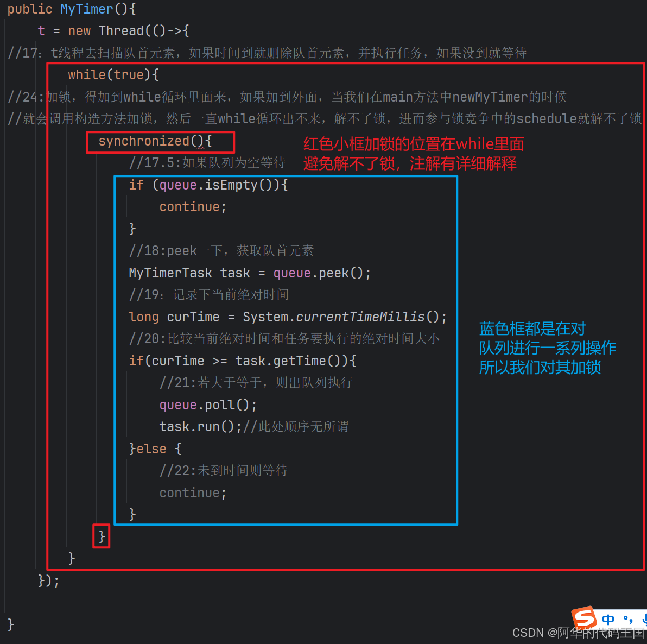Viewport: 647px width, 644px height.
Task: Click the "}else {" line
Action: pos(155,449)
